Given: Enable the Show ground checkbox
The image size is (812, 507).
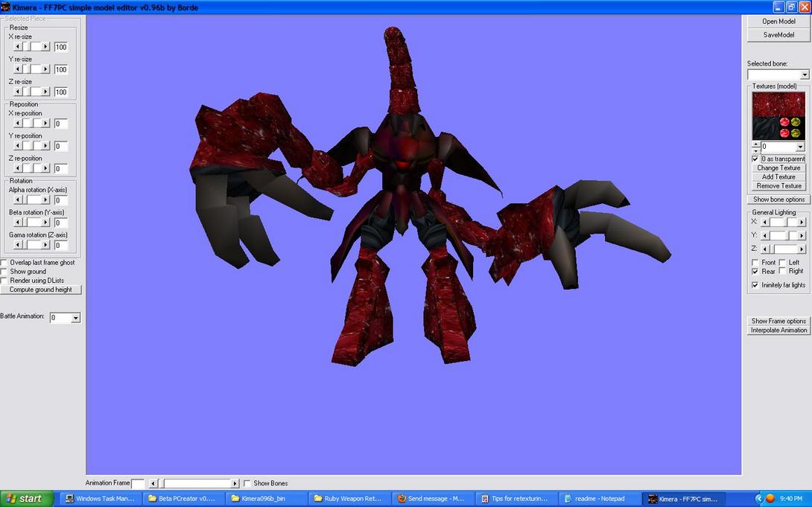Looking at the screenshot, I should [4, 272].
